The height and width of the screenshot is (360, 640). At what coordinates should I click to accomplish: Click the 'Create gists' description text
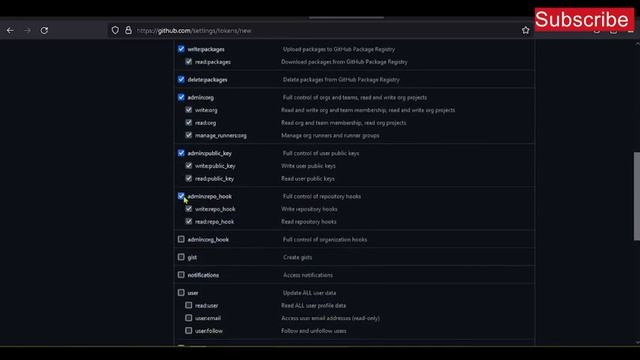pos(298,258)
